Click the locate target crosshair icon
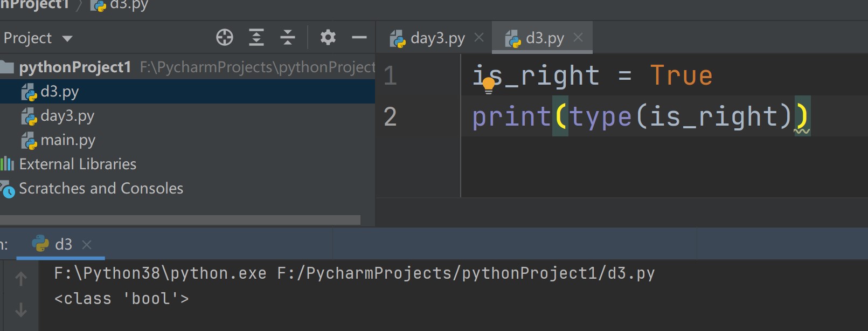This screenshot has width=868, height=331. click(x=225, y=38)
